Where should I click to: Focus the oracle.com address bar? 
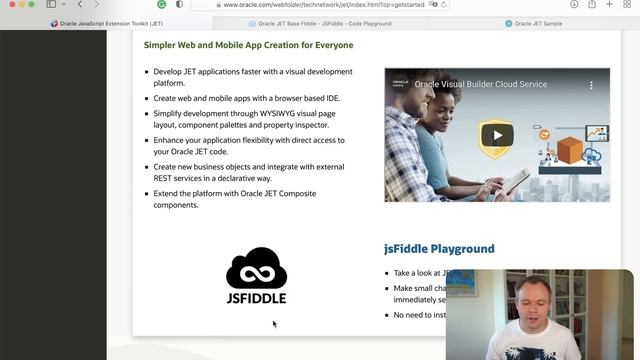[320, 5]
